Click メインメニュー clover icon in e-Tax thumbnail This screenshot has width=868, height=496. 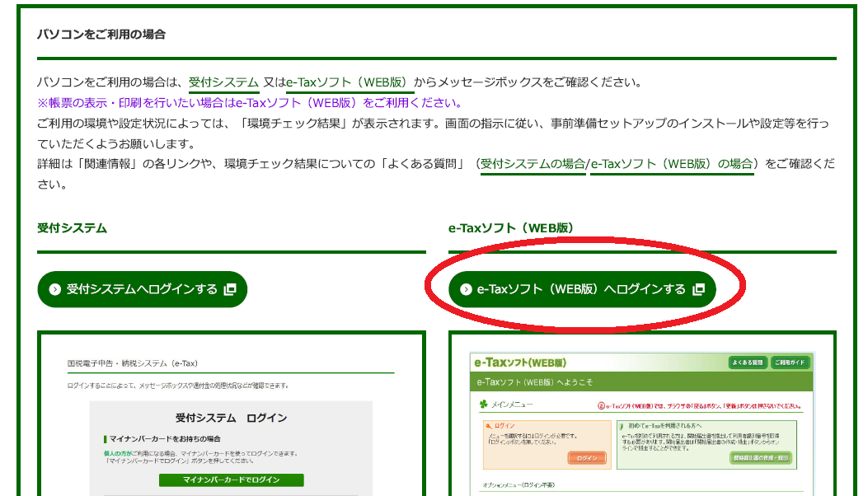click(484, 405)
